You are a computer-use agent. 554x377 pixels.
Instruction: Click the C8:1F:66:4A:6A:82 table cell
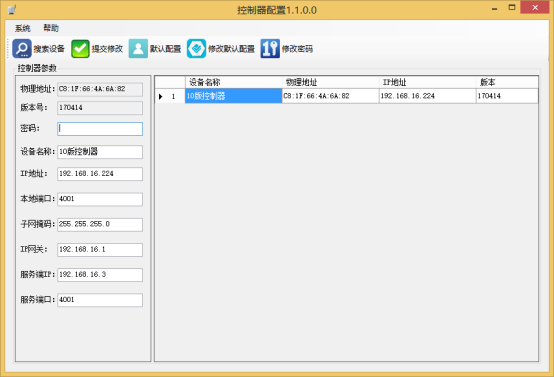[x=331, y=96]
